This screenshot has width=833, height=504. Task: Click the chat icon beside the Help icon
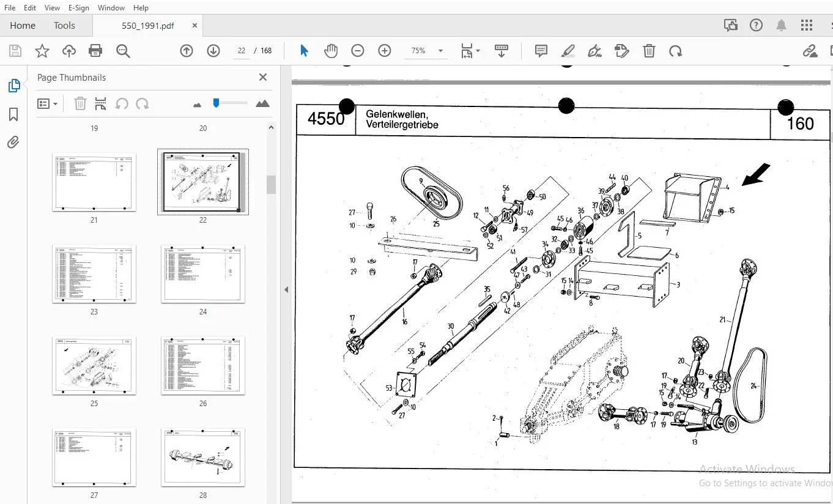pos(731,25)
